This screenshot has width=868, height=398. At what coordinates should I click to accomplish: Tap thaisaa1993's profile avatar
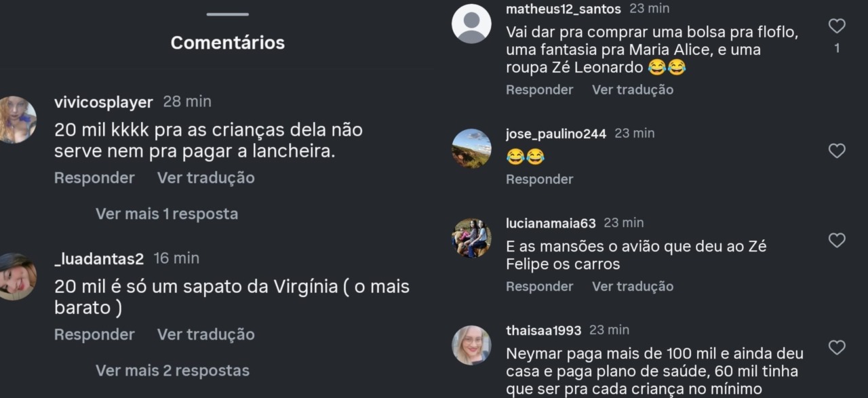(x=471, y=345)
